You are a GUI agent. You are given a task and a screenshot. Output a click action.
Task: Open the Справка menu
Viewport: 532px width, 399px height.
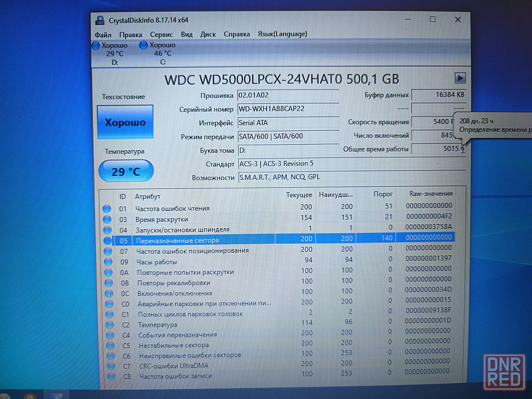tap(237, 34)
